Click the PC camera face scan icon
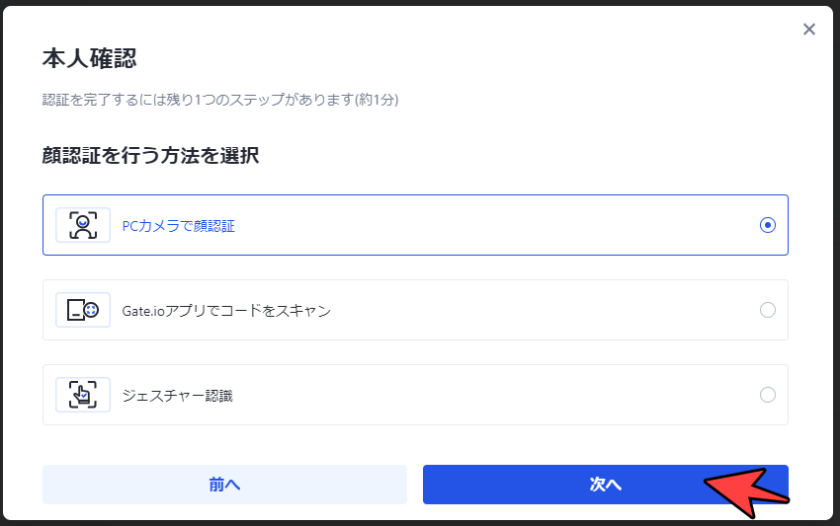 [x=83, y=225]
